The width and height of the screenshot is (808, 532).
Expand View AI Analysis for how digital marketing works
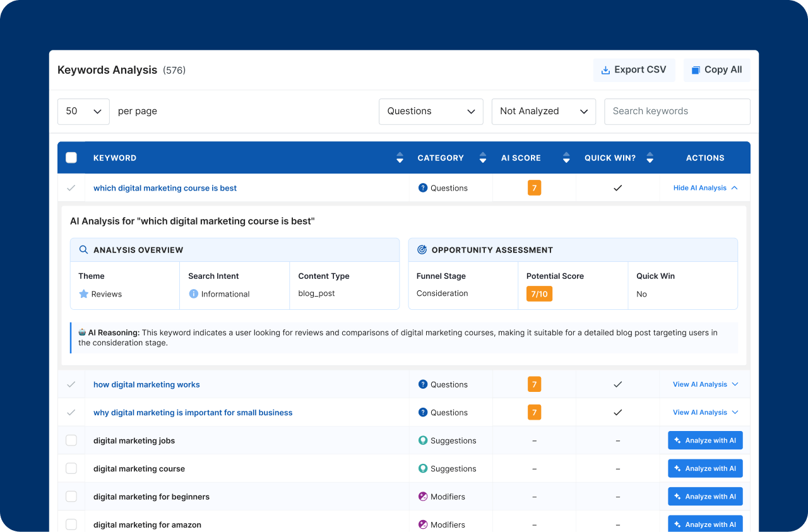(704, 384)
